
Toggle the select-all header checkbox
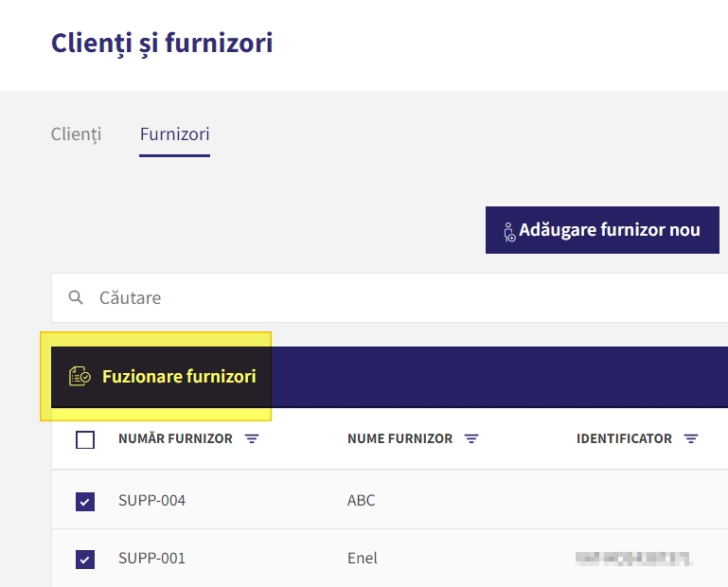(85, 439)
